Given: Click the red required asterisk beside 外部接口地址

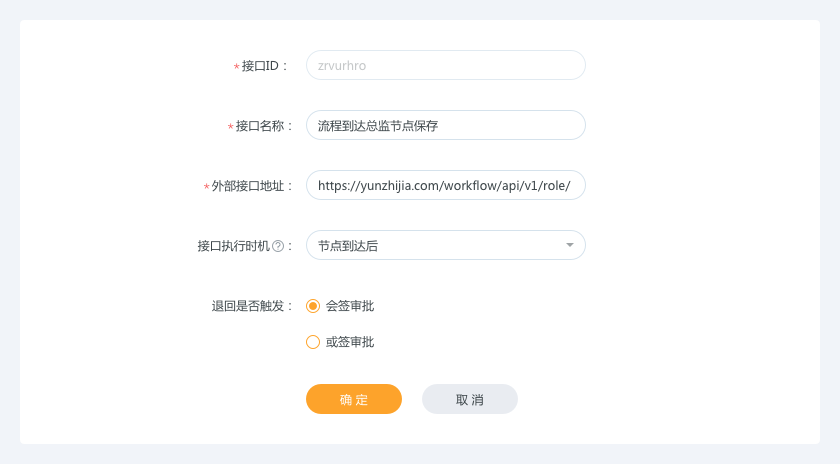Looking at the screenshot, I should 206,187.
